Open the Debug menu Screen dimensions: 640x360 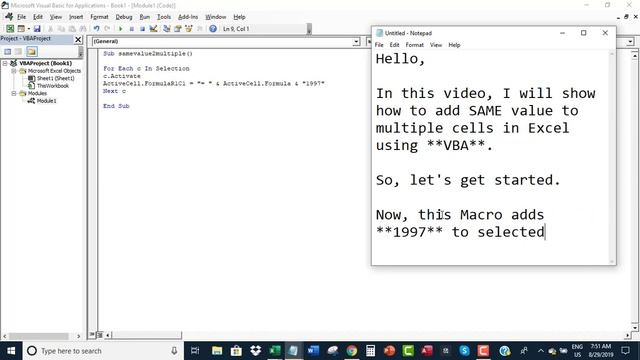[124, 17]
